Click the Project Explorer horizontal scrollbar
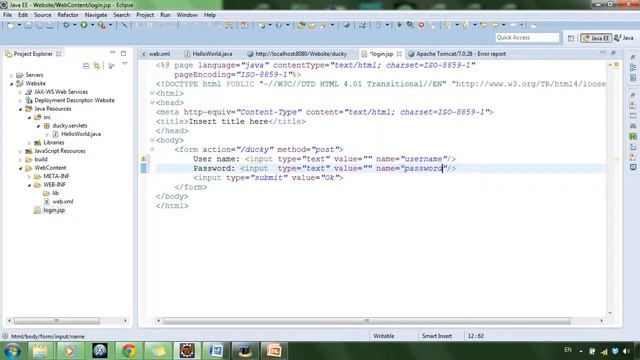640x360 pixels. [x=56, y=321]
